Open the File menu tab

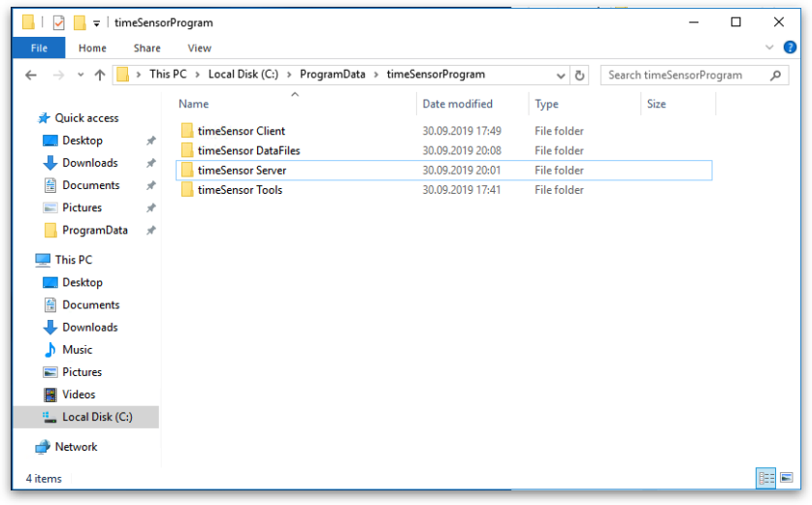point(39,48)
